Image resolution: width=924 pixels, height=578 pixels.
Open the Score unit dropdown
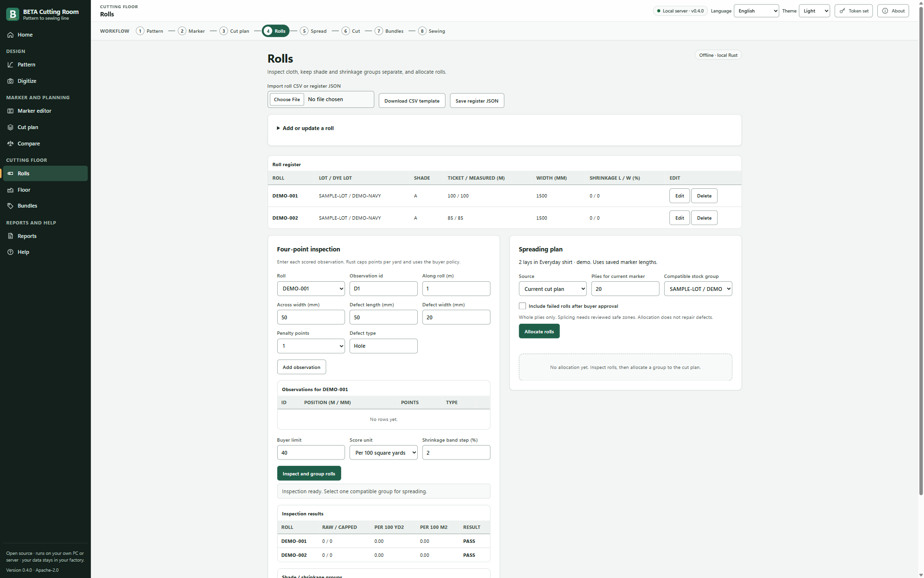[384, 452]
